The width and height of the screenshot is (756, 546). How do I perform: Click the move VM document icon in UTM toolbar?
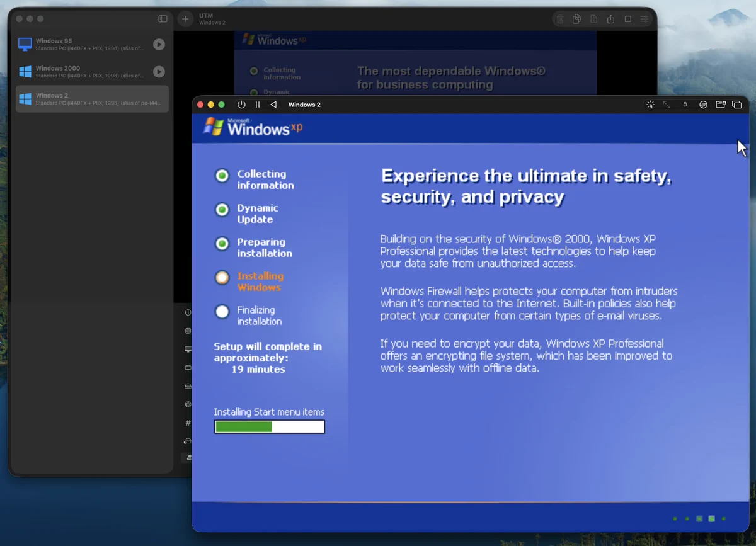593,20
